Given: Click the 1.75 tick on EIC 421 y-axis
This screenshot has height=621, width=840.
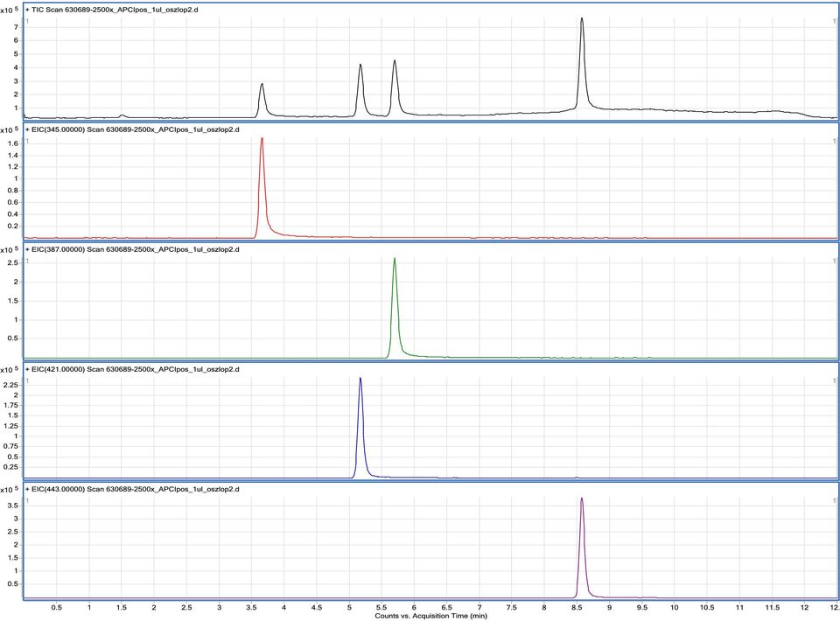Looking at the screenshot, I should click(11, 405).
